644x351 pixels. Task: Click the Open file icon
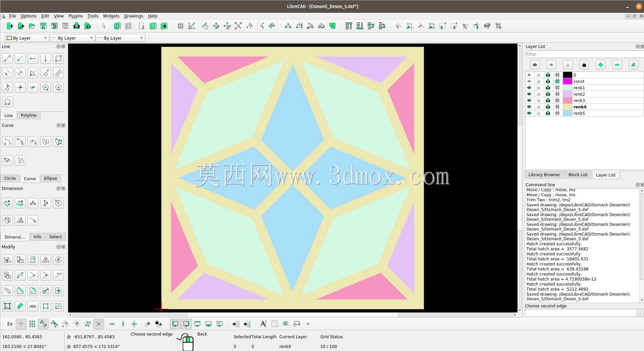coord(32,26)
